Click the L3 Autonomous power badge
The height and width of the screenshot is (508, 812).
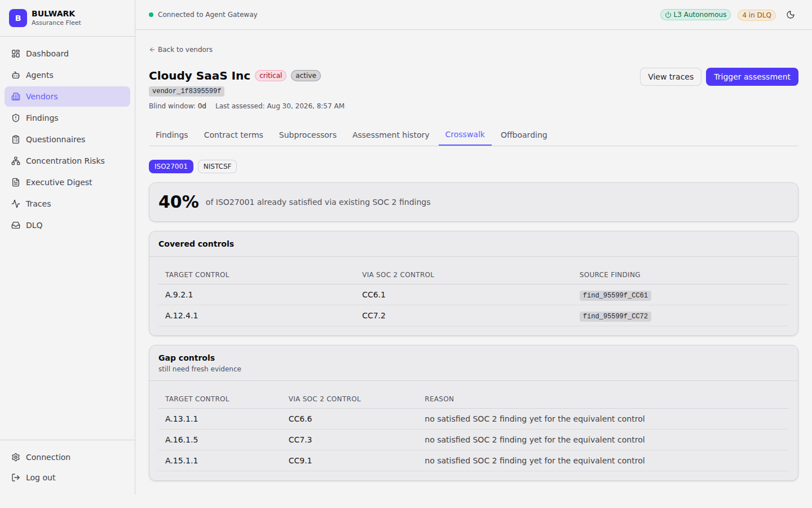tap(695, 15)
